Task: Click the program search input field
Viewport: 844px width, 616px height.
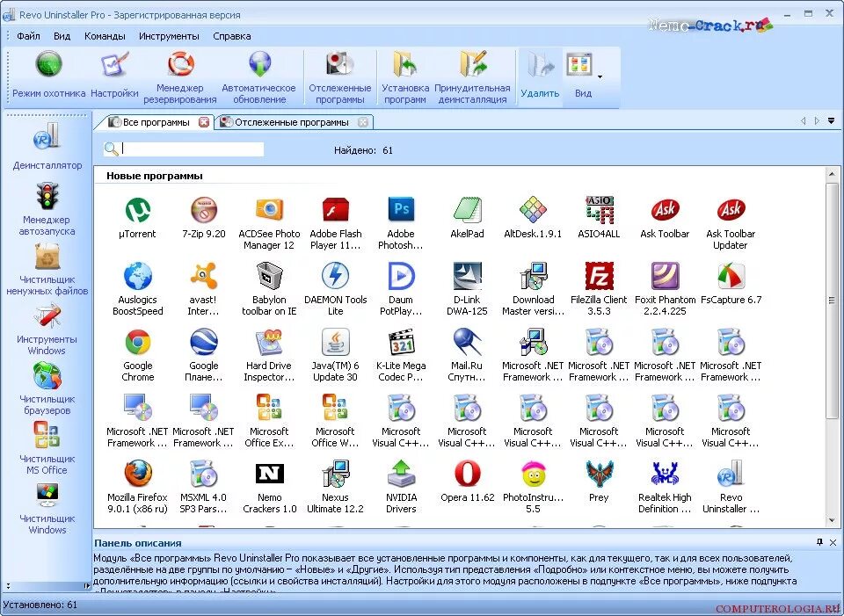Action: pyautogui.click(x=193, y=149)
